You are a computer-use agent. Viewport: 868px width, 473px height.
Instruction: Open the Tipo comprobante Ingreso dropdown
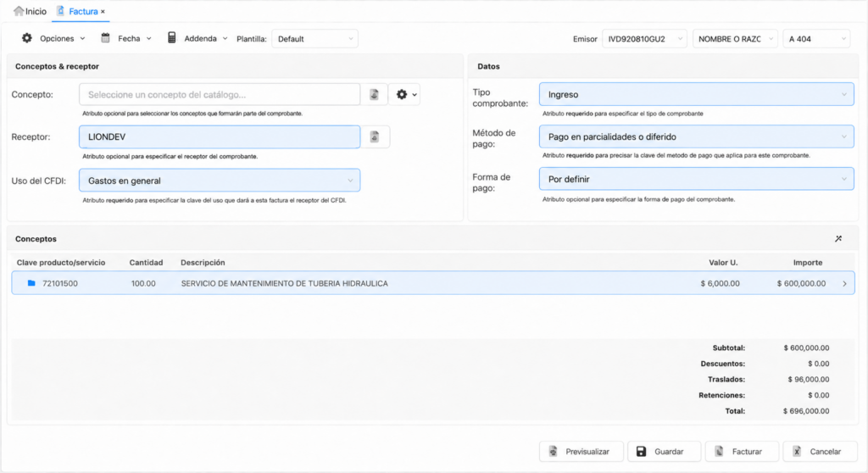(x=697, y=94)
